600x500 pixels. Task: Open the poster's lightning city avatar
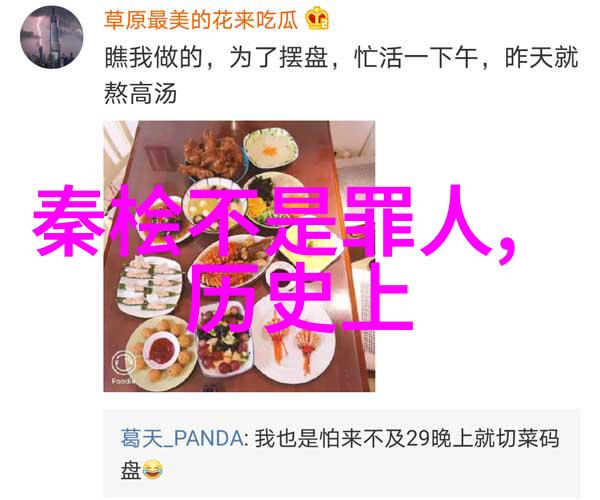pyautogui.click(x=51, y=37)
